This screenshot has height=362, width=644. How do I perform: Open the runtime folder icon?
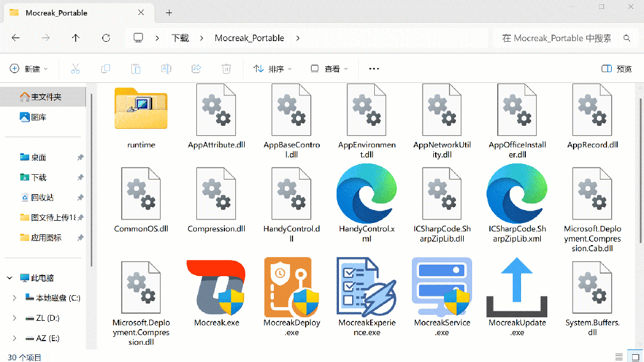point(141,109)
